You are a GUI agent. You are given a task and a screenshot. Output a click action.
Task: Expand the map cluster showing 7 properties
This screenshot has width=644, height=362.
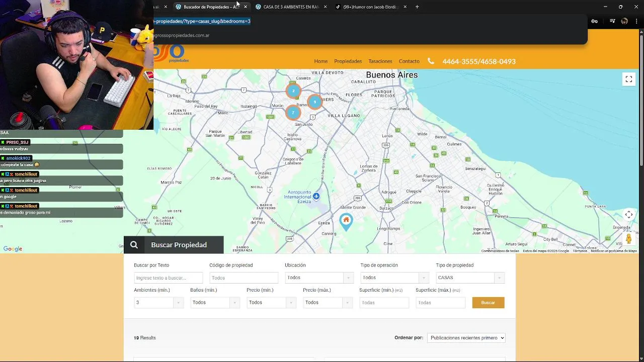pyautogui.click(x=293, y=113)
